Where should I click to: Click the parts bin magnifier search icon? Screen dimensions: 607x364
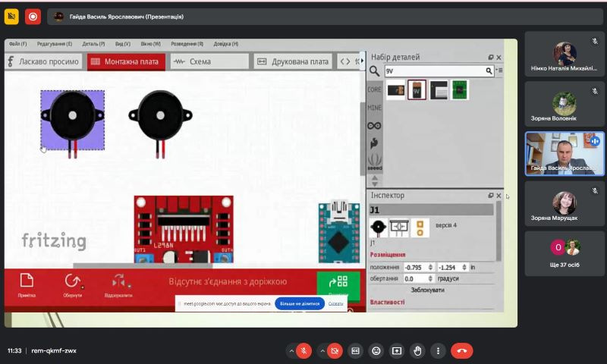pyautogui.click(x=374, y=71)
